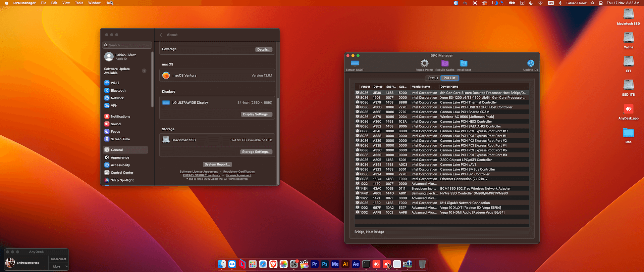Open Software Update Available item
The height and width of the screenshot is (272, 644).
[x=125, y=71]
